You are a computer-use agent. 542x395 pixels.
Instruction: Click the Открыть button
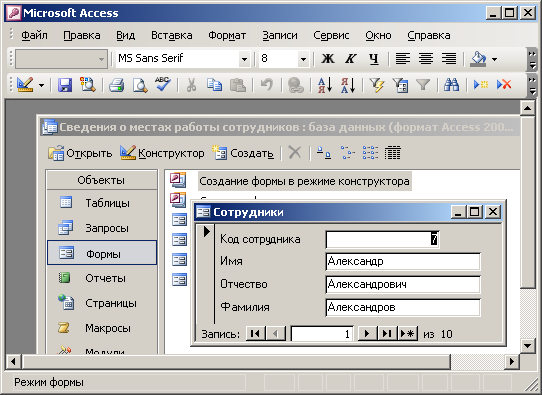[80, 153]
